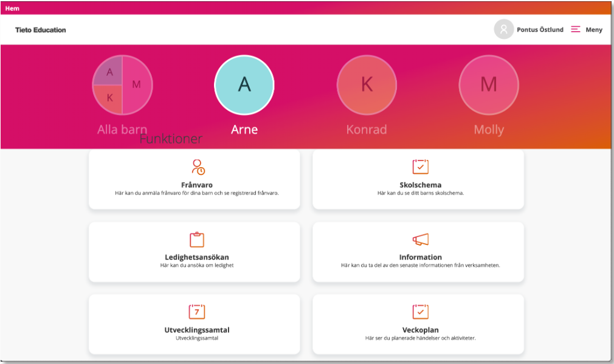614x364 pixels.
Task: Click the Konrad name label
Action: [367, 130]
